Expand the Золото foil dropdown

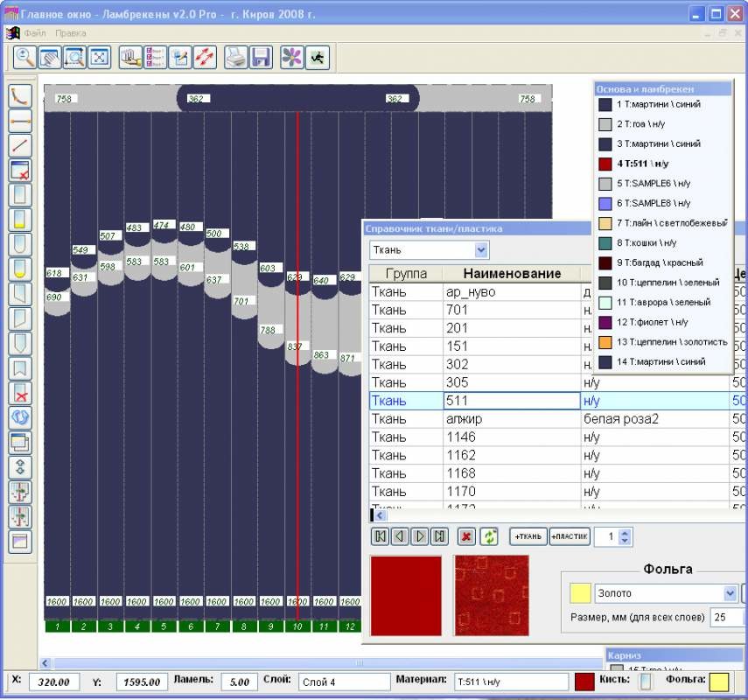coord(731,593)
